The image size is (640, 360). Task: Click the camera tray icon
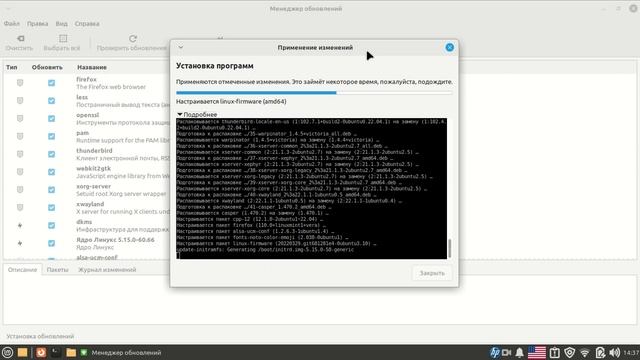pyautogui.click(x=507, y=352)
